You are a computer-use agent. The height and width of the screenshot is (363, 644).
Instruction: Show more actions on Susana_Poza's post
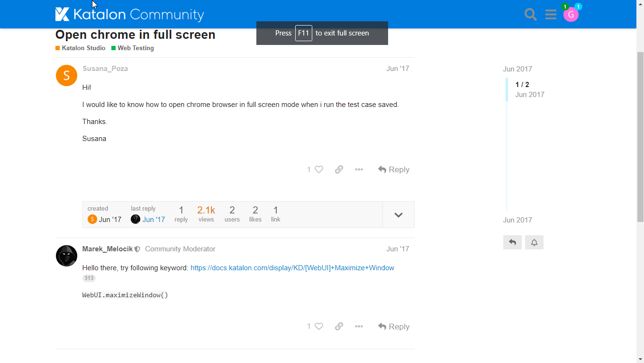coord(359,169)
